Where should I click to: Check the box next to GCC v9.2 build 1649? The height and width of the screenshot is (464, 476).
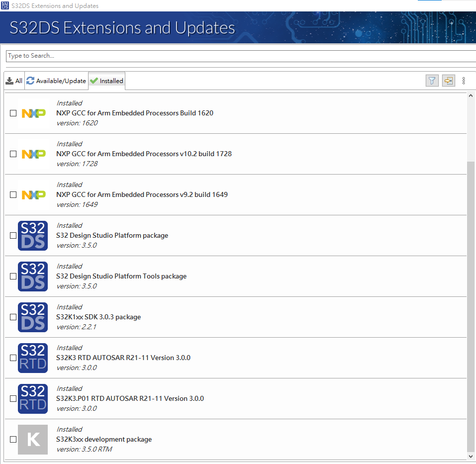point(13,194)
